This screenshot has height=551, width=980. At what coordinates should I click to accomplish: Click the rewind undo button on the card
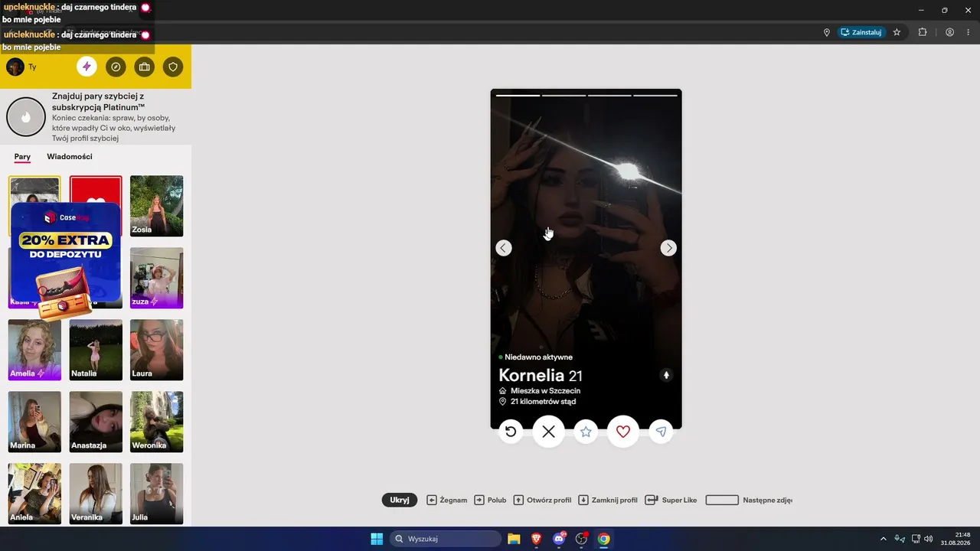tap(511, 432)
